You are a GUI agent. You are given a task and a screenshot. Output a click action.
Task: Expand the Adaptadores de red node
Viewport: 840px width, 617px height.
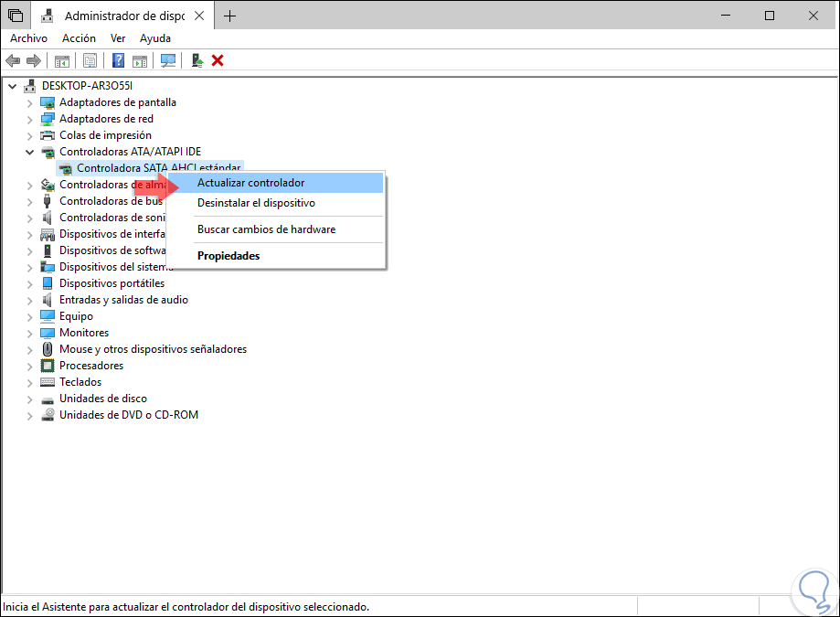29,120
